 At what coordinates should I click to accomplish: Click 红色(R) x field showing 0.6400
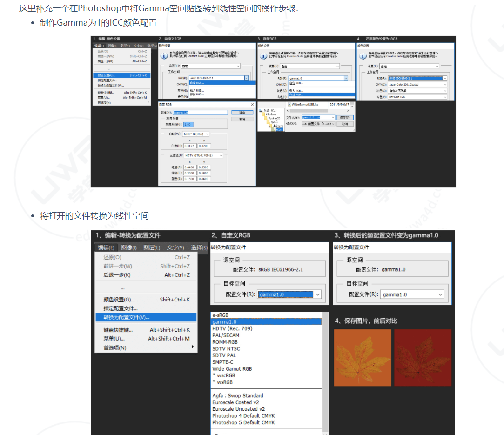190,167
